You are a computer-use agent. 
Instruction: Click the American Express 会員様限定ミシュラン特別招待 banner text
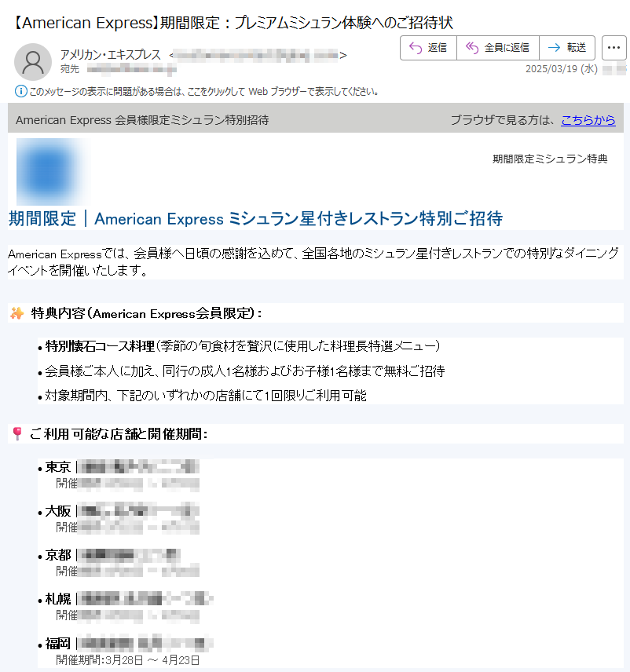142,120
